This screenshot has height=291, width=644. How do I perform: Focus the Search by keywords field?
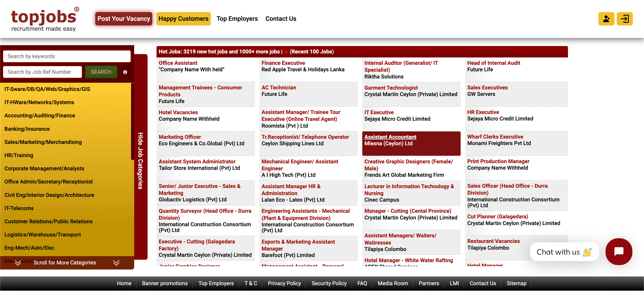click(67, 57)
